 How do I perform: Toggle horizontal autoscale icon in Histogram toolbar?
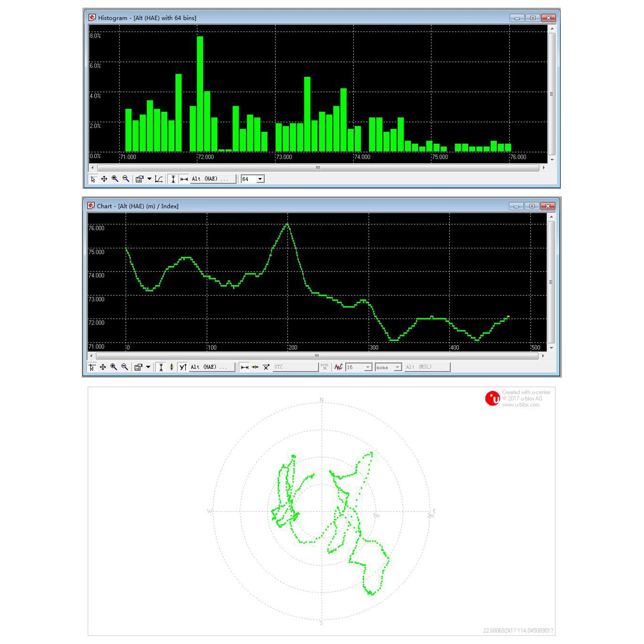coord(184,179)
